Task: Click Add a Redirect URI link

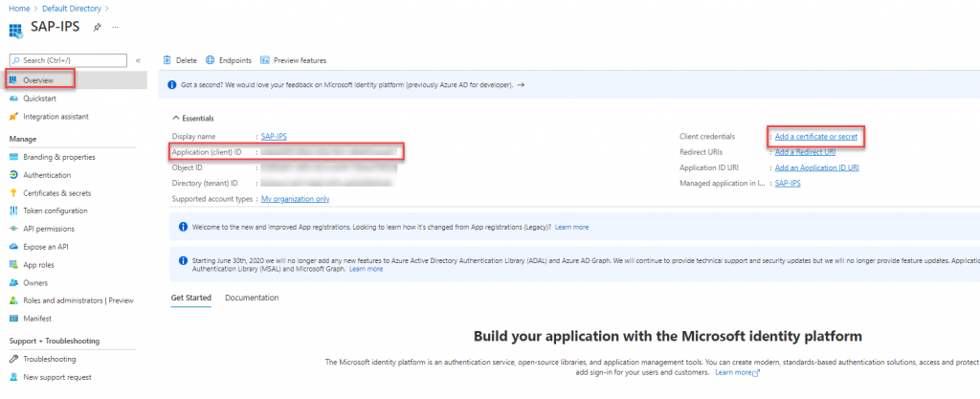Action: [805, 152]
